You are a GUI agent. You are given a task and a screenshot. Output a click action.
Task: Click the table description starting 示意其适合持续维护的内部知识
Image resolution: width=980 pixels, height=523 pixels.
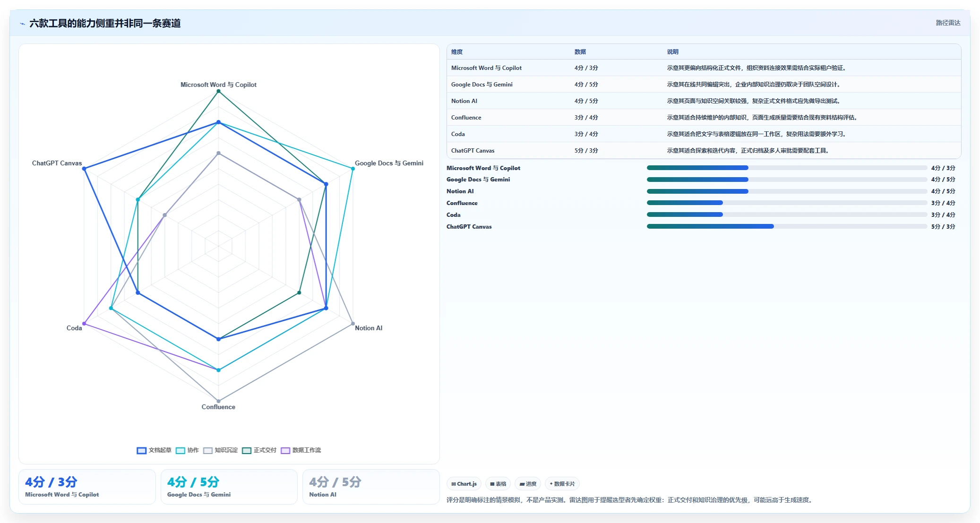point(762,118)
